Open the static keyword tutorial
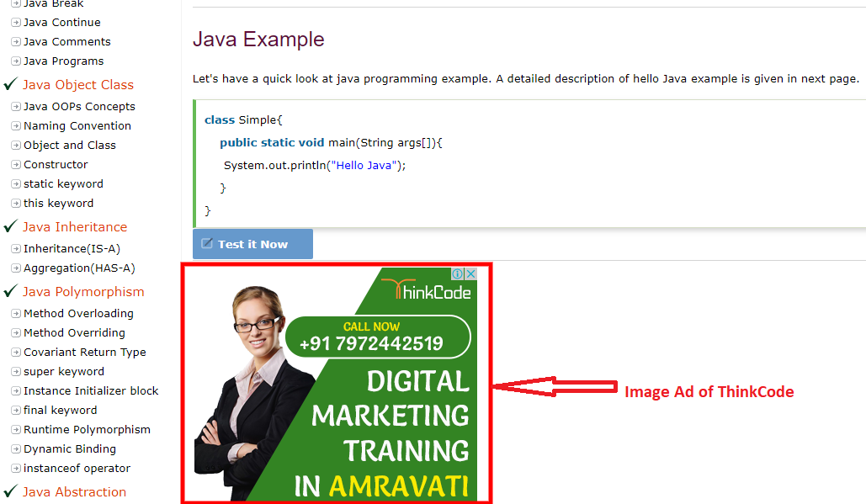 (x=63, y=183)
